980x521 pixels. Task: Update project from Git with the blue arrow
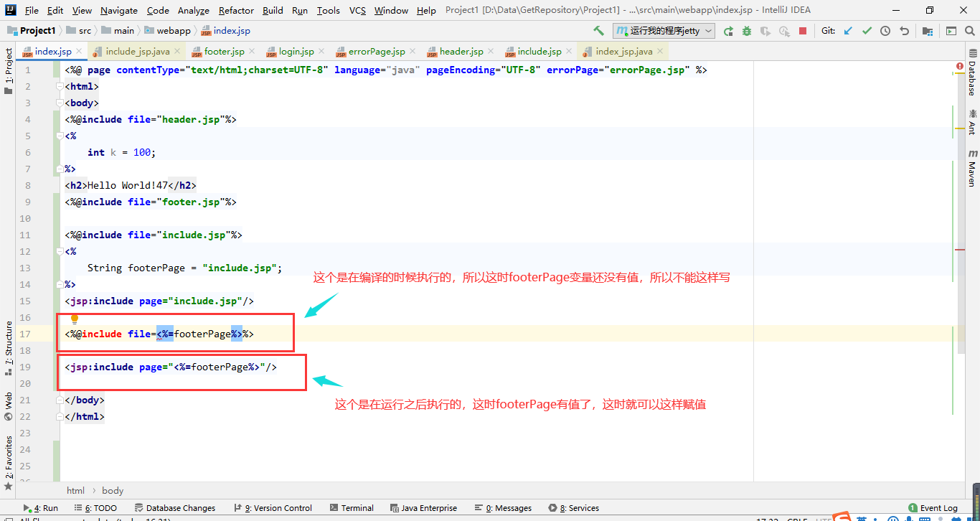click(x=847, y=30)
